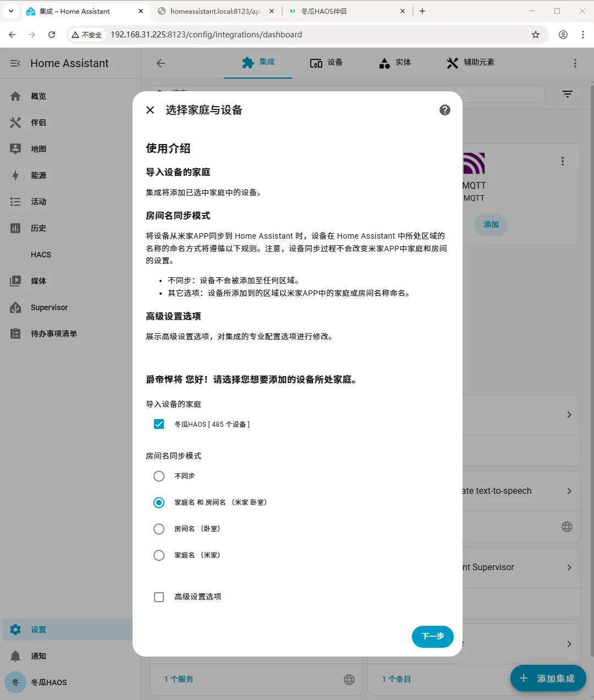Open 设置 gear in the sidebar
Screen dimensions: 594x700
click(15, 630)
